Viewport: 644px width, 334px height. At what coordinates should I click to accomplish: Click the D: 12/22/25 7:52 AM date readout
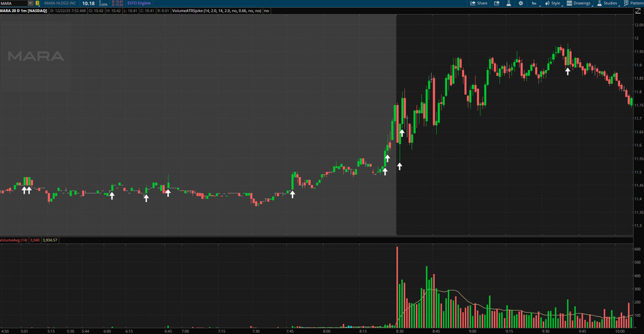coord(68,11)
